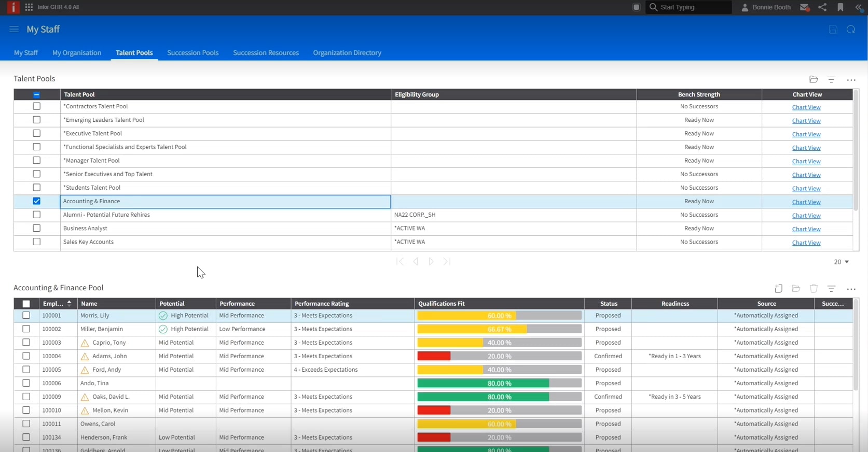Viewport: 868px width, 452px height.
Task: Open the page size 20 dropdown
Action: pyautogui.click(x=841, y=262)
